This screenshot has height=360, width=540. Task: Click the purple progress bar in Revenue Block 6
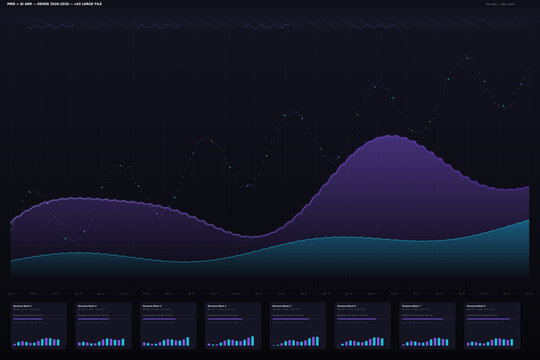coord(356,319)
